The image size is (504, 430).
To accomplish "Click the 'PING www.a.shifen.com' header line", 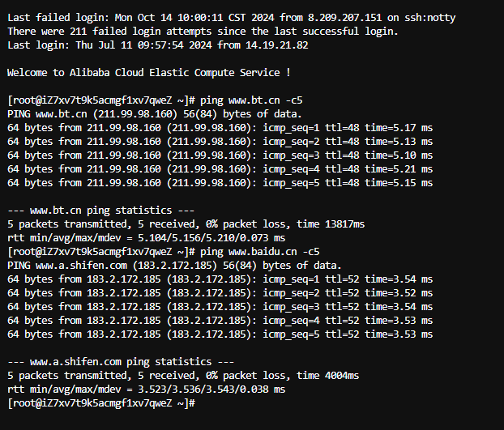I will coord(174,266).
